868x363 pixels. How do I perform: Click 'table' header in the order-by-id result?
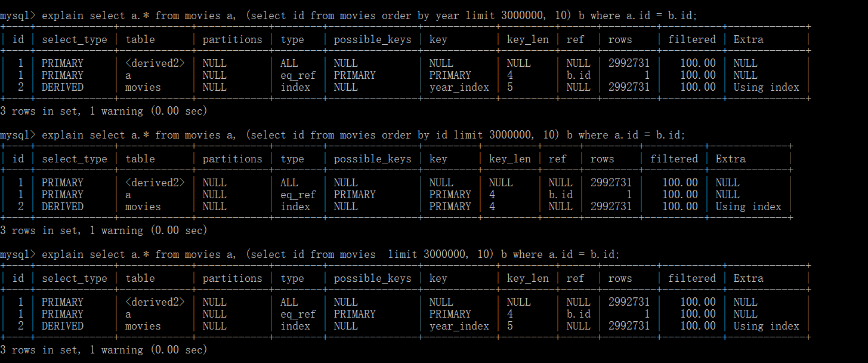[140, 159]
